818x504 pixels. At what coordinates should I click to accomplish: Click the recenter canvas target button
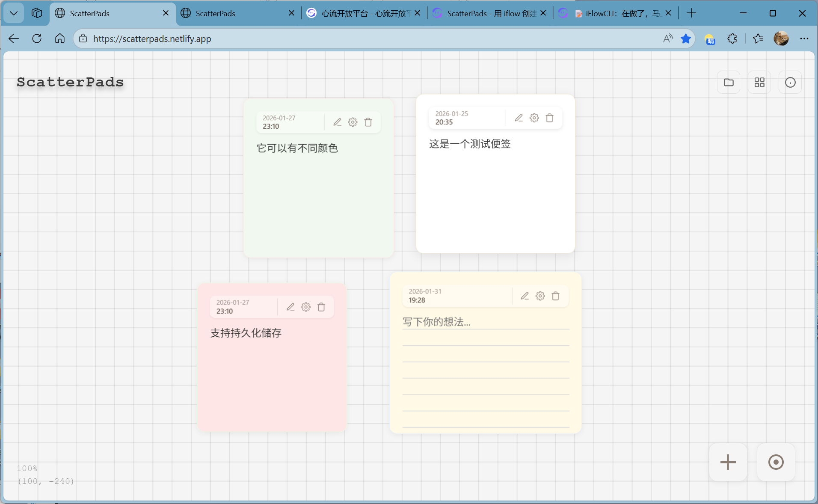pyautogui.click(x=776, y=462)
